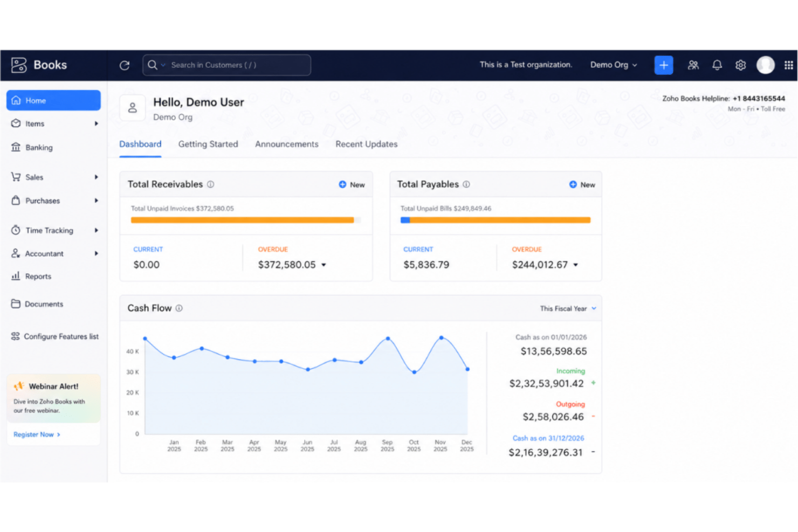Viewport: 798px width, 532px height.
Task: Open settings gear icon
Action: coord(741,65)
